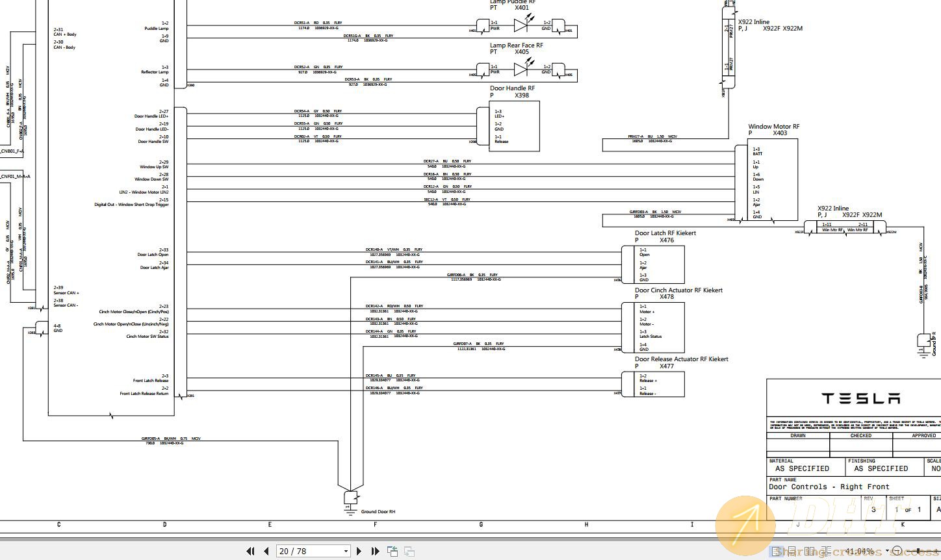Go to the next page
The height and width of the screenshot is (560, 941).
(x=359, y=551)
